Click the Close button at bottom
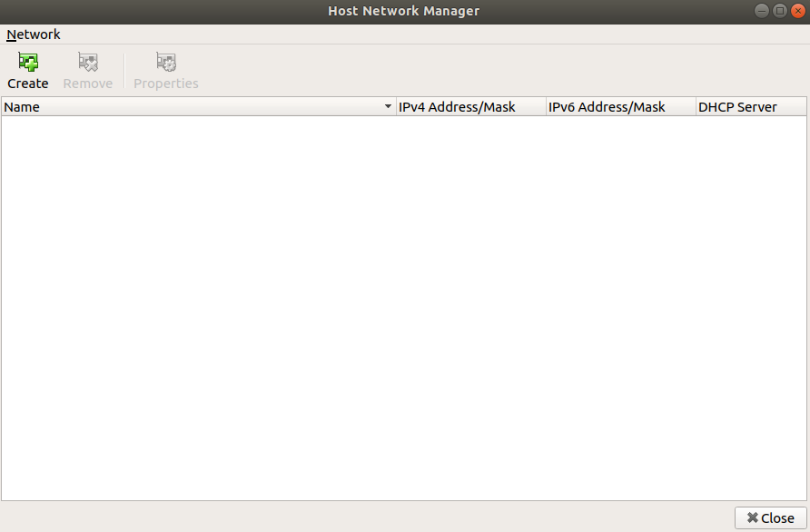Screen dimensions: 810x532 (771, 518)
